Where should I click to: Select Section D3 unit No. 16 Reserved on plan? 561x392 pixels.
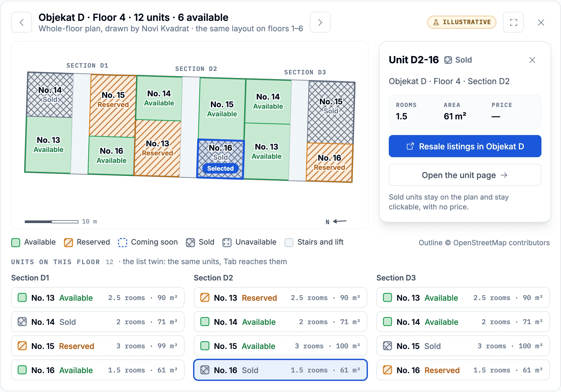(x=329, y=162)
